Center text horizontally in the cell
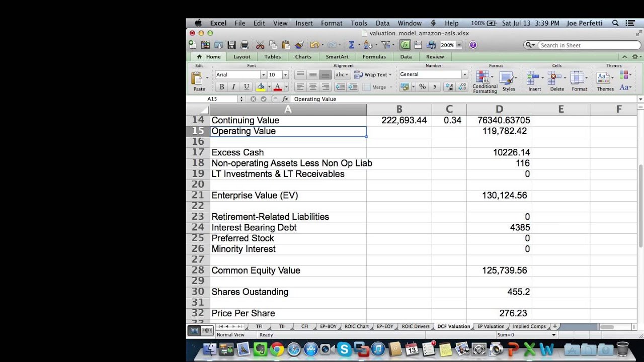Viewport: 644px width, 362px height. click(x=313, y=86)
